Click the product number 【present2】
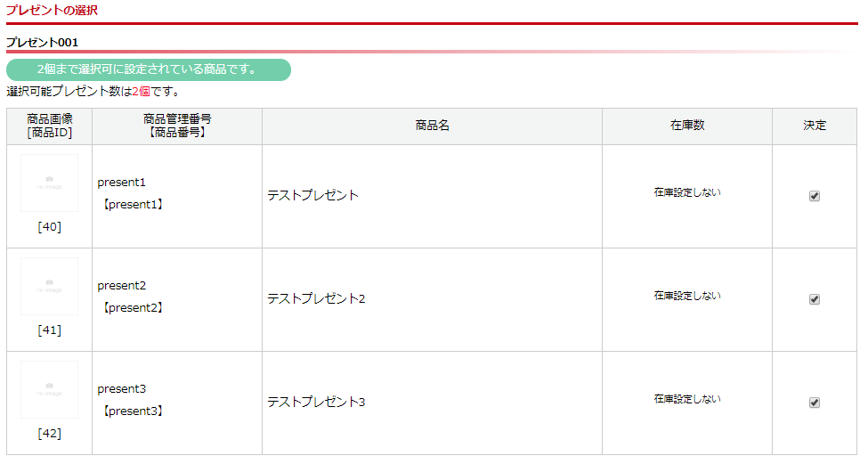This screenshot has width=868, height=464. click(x=134, y=308)
